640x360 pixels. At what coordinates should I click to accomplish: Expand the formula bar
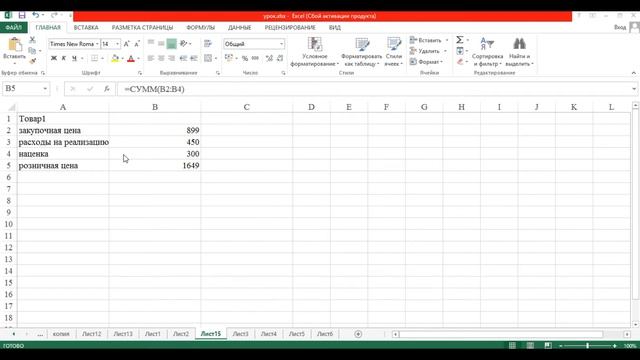coord(634,89)
